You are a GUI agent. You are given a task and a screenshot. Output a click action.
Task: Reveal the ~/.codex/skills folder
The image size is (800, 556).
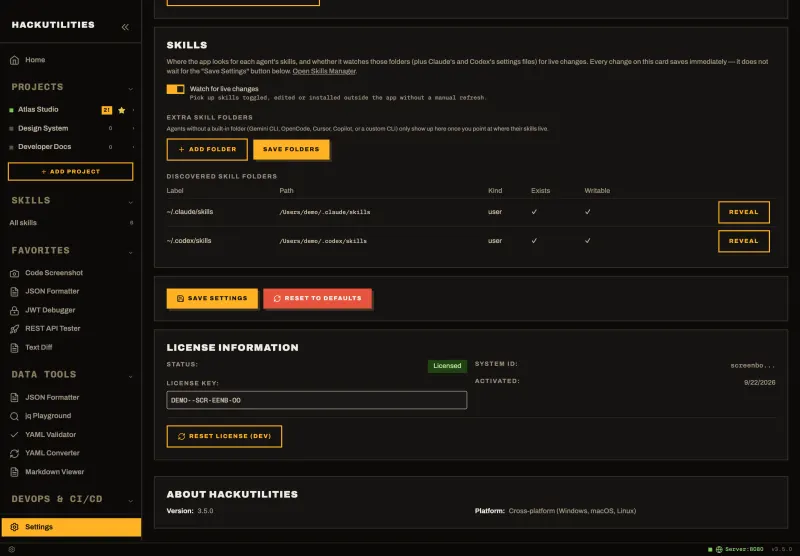743,241
